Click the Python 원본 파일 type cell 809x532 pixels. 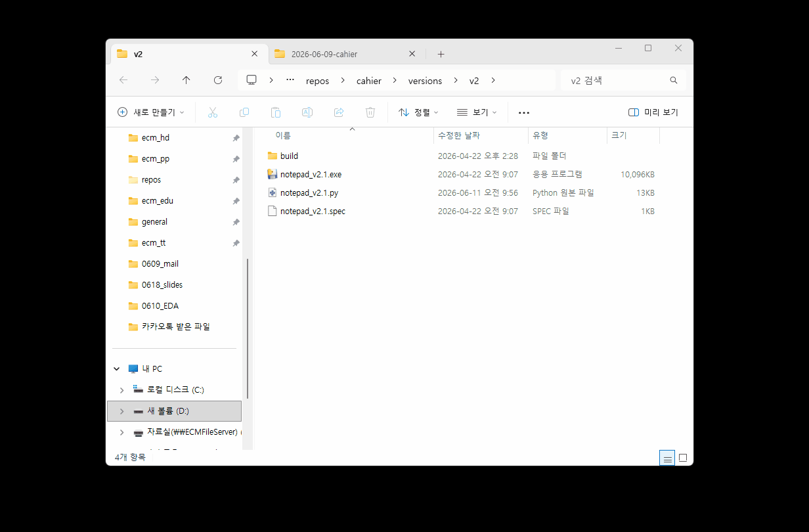[563, 193]
